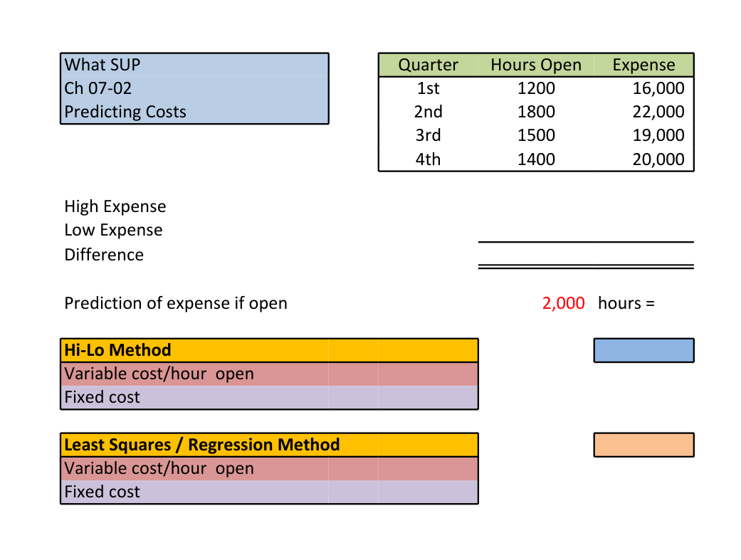Select the 'Predicting Costs' cell
The width and height of the screenshot is (741, 560).
[194, 112]
